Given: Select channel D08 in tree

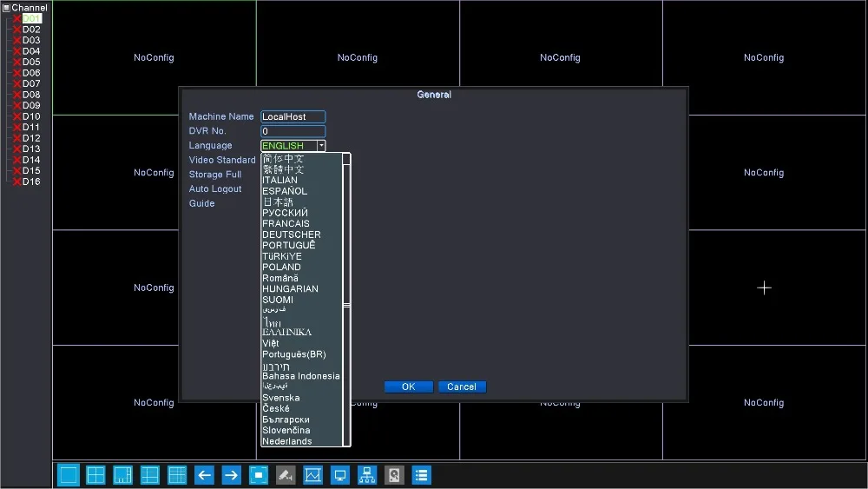Looking at the screenshot, I should [31, 95].
